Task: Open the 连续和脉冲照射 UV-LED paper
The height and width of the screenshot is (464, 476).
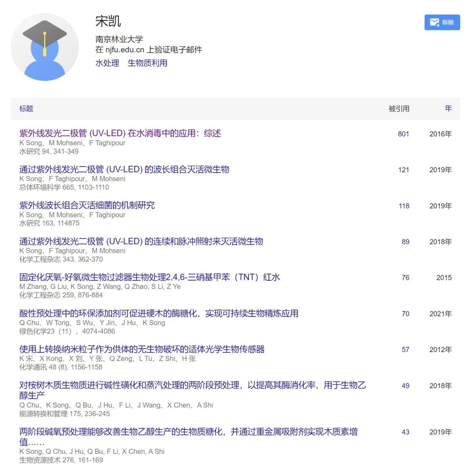Action: [141, 241]
